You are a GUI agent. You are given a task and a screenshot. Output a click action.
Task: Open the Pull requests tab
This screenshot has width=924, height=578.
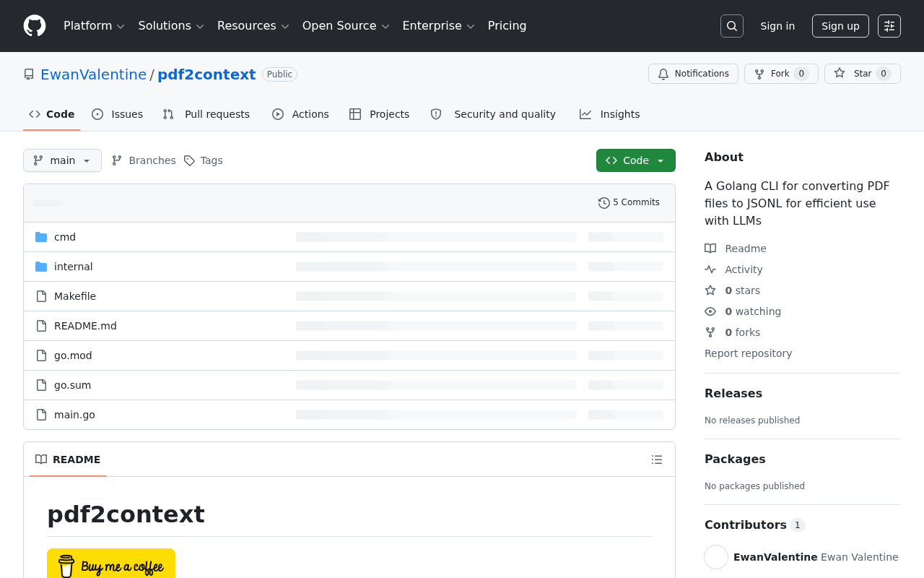[x=206, y=114]
